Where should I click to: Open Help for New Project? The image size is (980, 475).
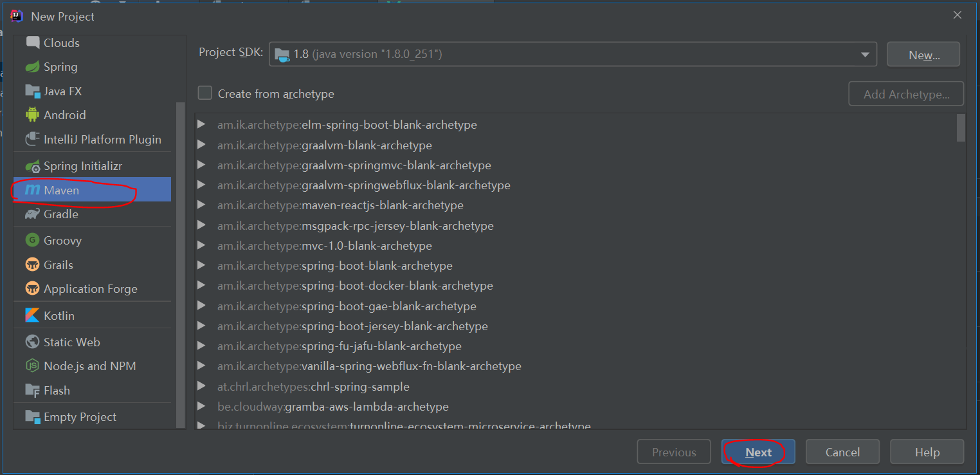point(927,452)
